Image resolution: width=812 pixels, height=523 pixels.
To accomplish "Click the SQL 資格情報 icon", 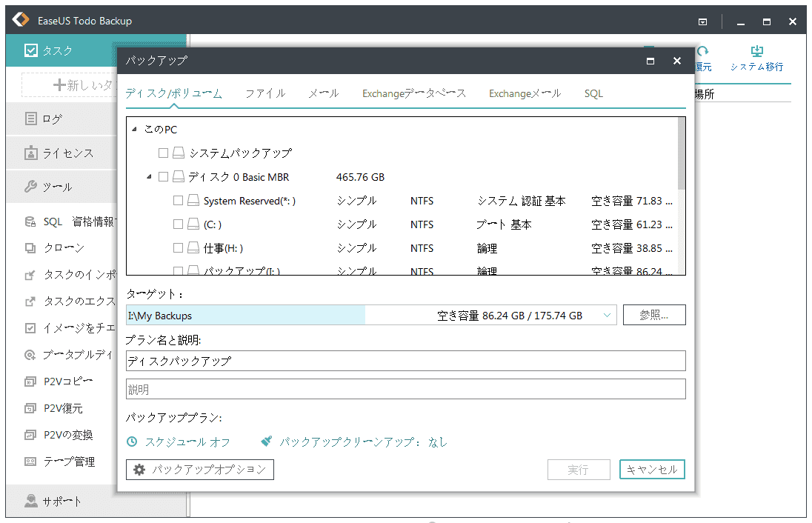I will 30,221.
